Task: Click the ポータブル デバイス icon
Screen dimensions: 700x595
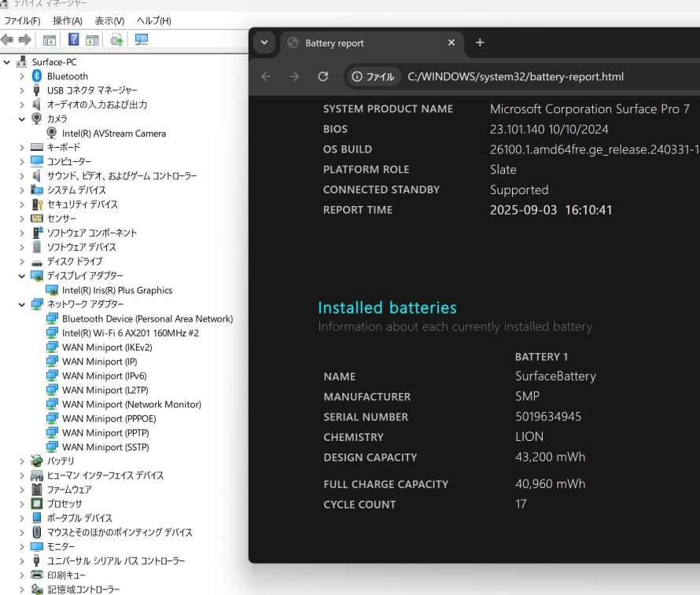Action: click(x=37, y=518)
